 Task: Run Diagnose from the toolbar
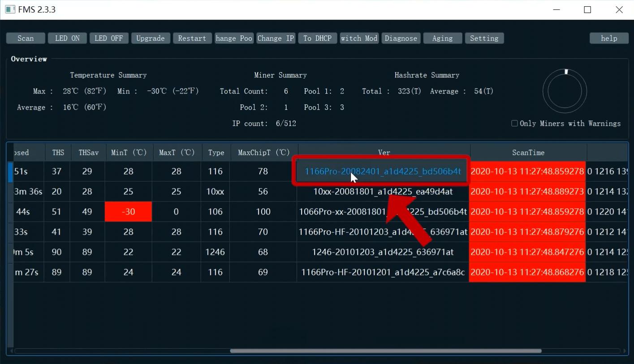(401, 39)
